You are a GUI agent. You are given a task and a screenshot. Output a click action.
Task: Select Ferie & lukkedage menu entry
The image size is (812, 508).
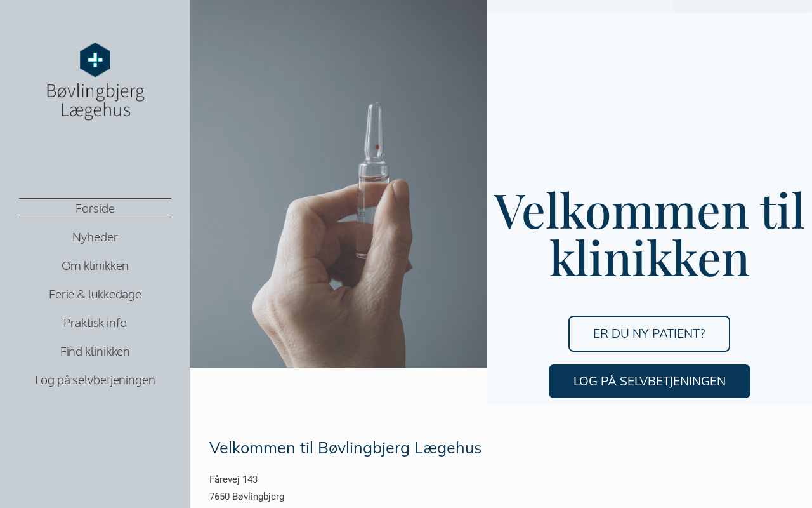point(95,294)
